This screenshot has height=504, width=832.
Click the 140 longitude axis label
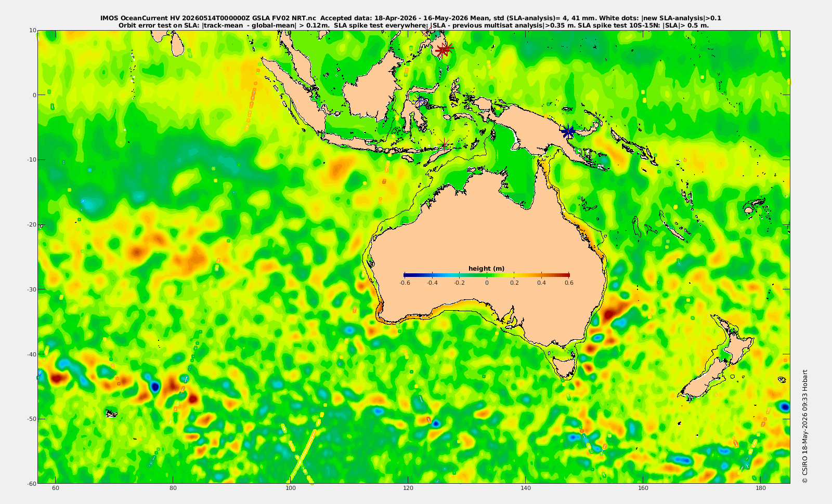click(526, 488)
